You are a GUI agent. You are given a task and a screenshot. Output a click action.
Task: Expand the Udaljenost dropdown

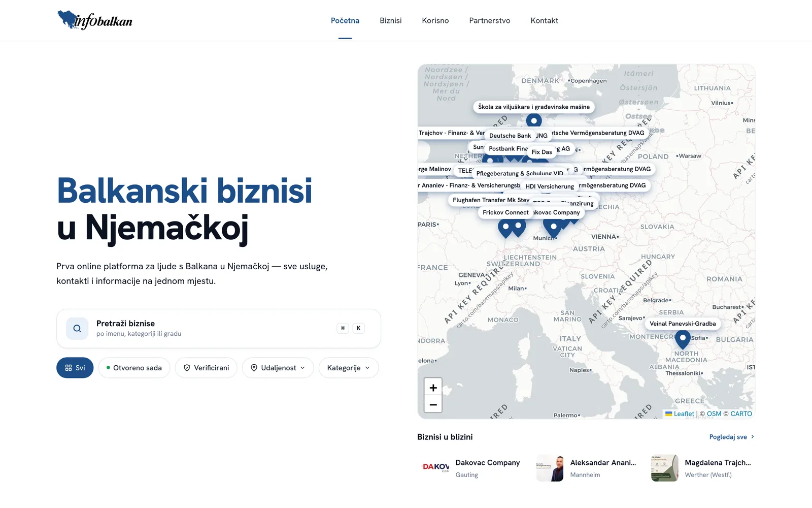click(x=278, y=368)
